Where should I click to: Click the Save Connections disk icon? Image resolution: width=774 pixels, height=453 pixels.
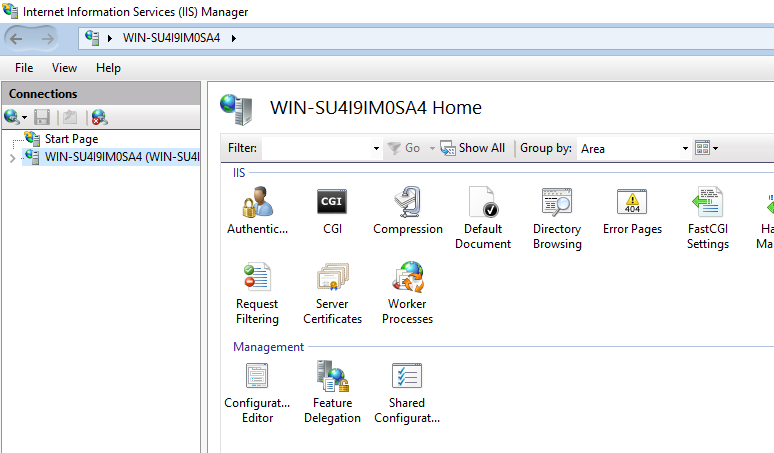[x=42, y=117]
